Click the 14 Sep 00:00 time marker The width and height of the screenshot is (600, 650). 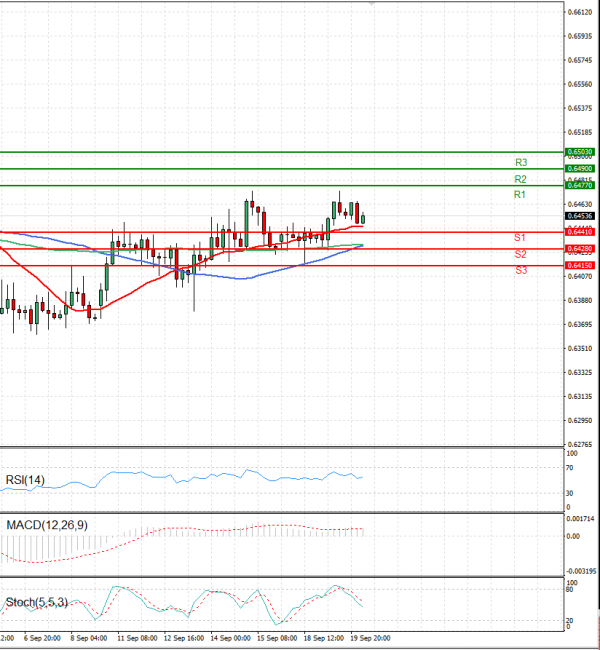[x=229, y=637]
